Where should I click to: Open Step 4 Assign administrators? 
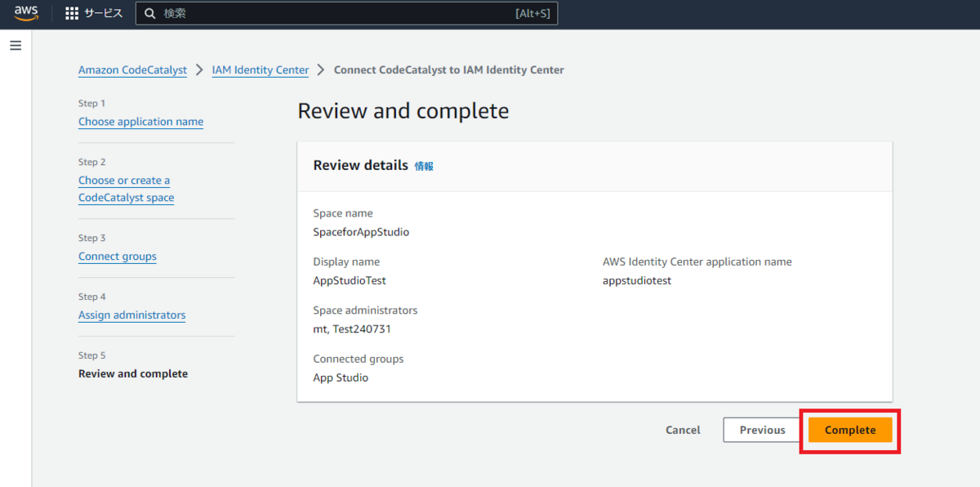131,315
